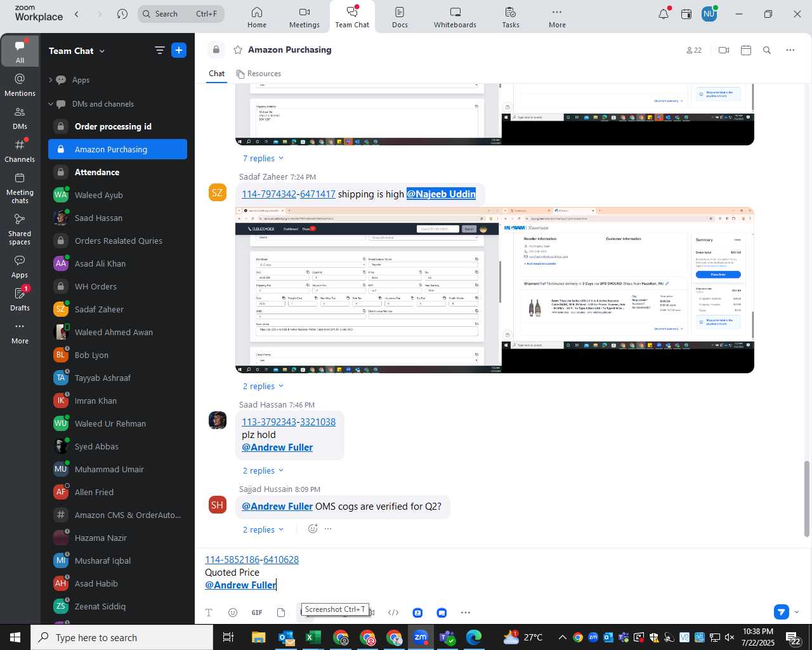Open the Docs tab
Viewport: 812px width, 650px height.
(x=400, y=17)
